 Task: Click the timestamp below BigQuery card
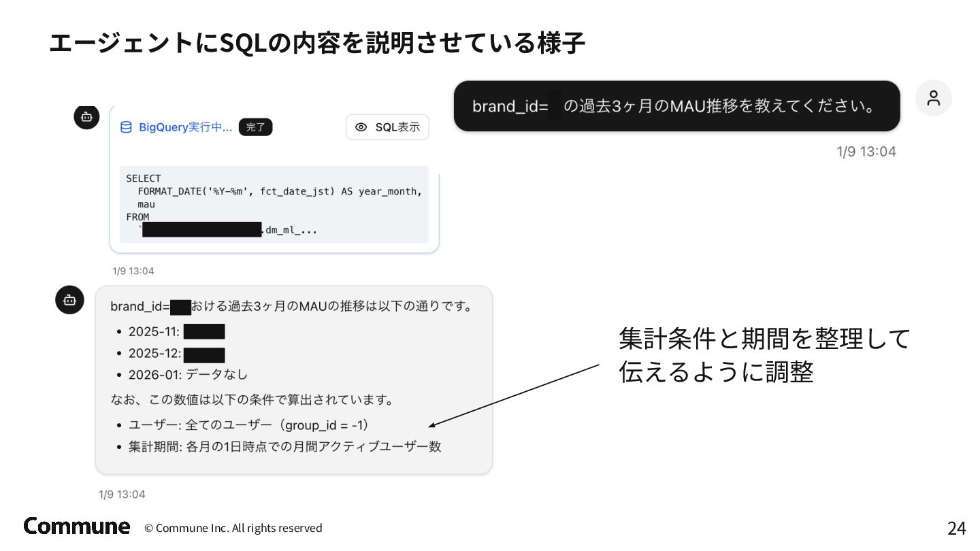coord(133,271)
